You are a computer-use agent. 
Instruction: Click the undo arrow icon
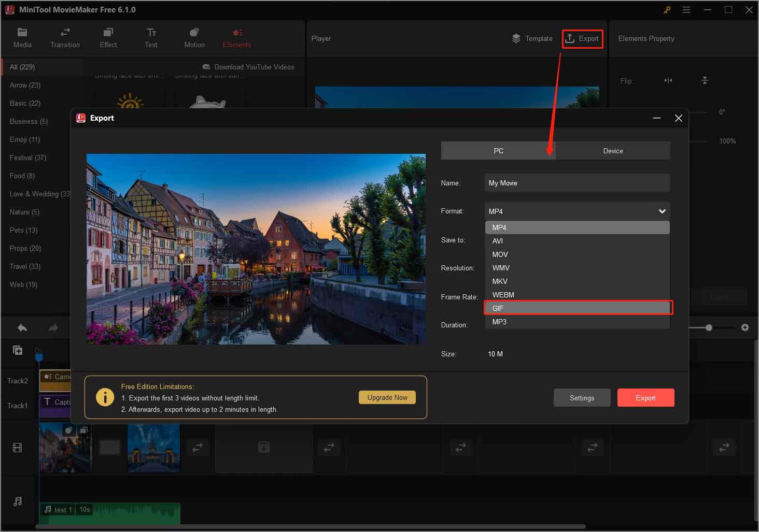point(22,327)
